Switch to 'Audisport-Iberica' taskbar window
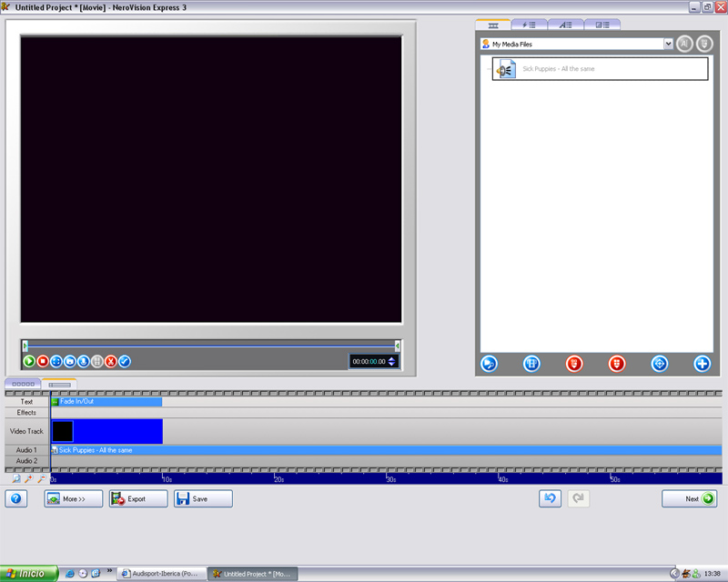The width and height of the screenshot is (728, 582). click(x=161, y=574)
